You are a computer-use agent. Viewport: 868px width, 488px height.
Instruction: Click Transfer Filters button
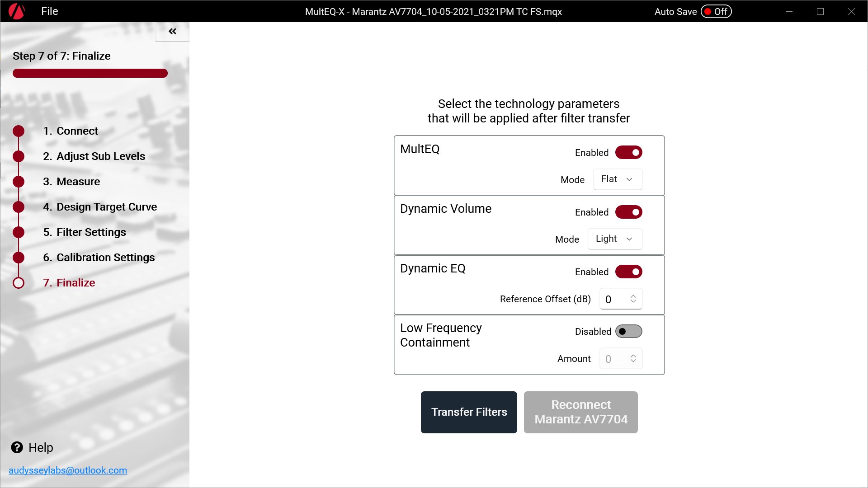click(469, 412)
